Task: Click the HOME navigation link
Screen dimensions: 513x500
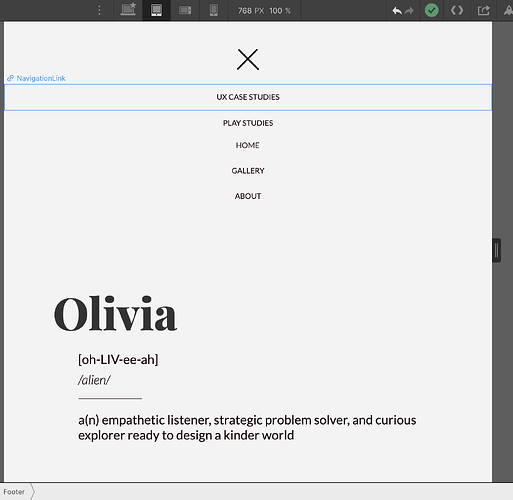Action: point(248,145)
